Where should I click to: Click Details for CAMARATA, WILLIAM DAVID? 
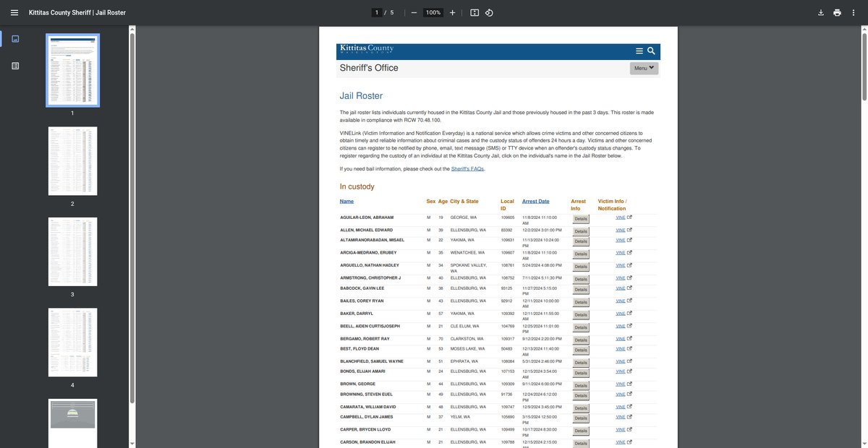click(581, 408)
